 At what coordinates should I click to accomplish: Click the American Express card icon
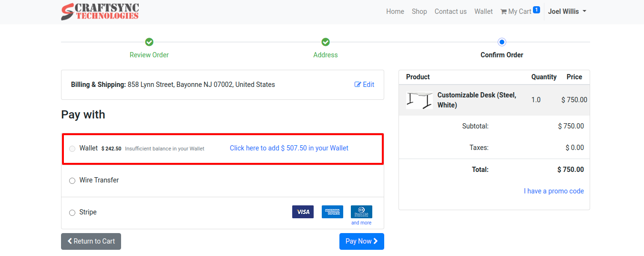pos(332,212)
